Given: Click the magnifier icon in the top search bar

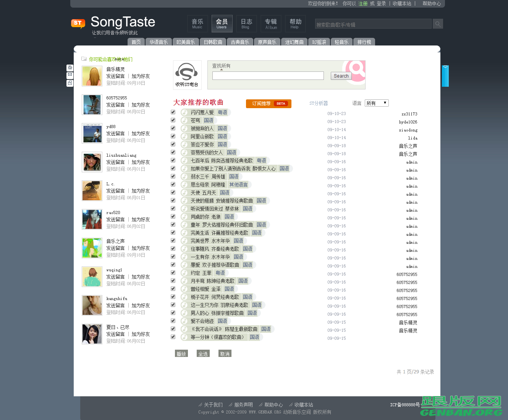Looking at the screenshot, I should [437, 24].
